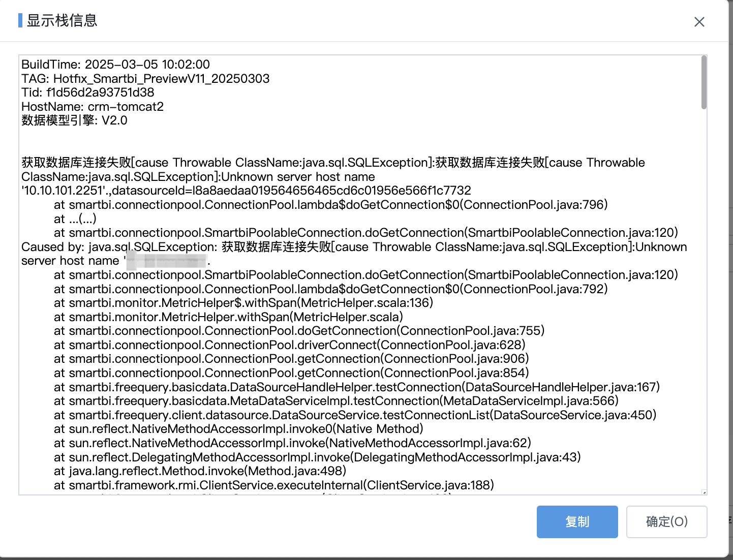The image size is (733, 560).
Task: Click the textarea resize grip corner
Action: [704, 492]
